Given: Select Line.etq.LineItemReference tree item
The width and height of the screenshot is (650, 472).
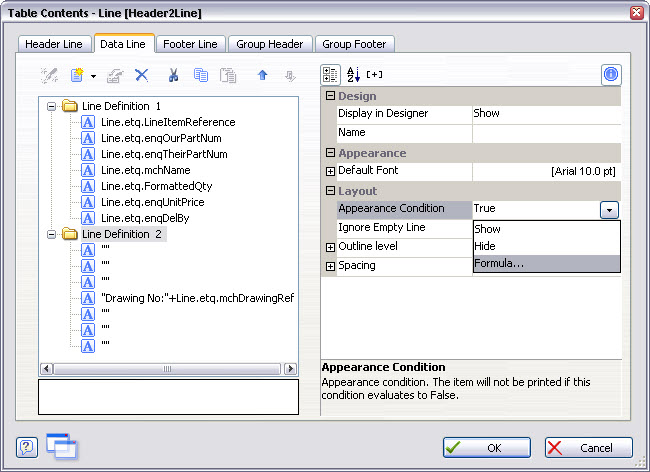Looking at the screenshot, I should tap(168, 122).
